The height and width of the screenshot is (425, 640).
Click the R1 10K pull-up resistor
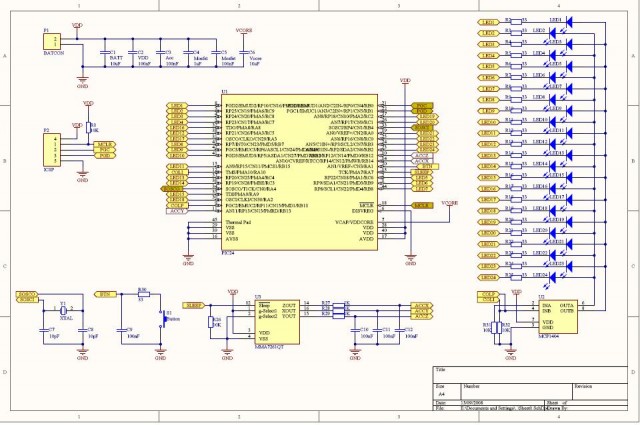[88, 128]
